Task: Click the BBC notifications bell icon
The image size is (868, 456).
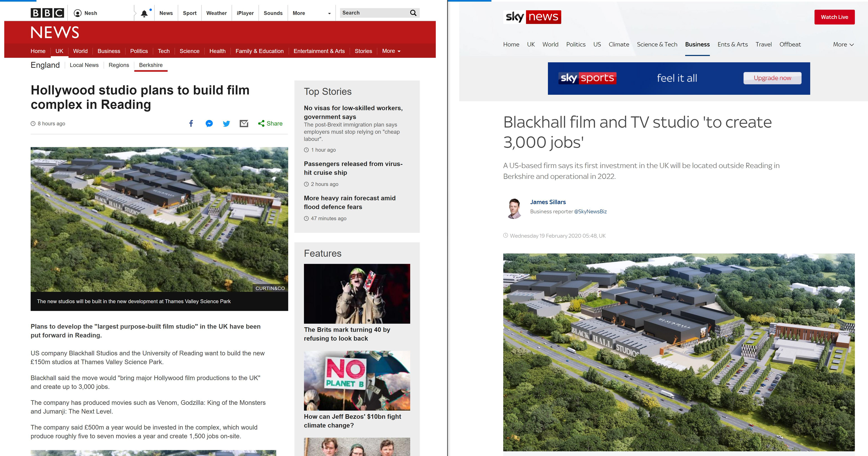Action: tap(144, 14)
